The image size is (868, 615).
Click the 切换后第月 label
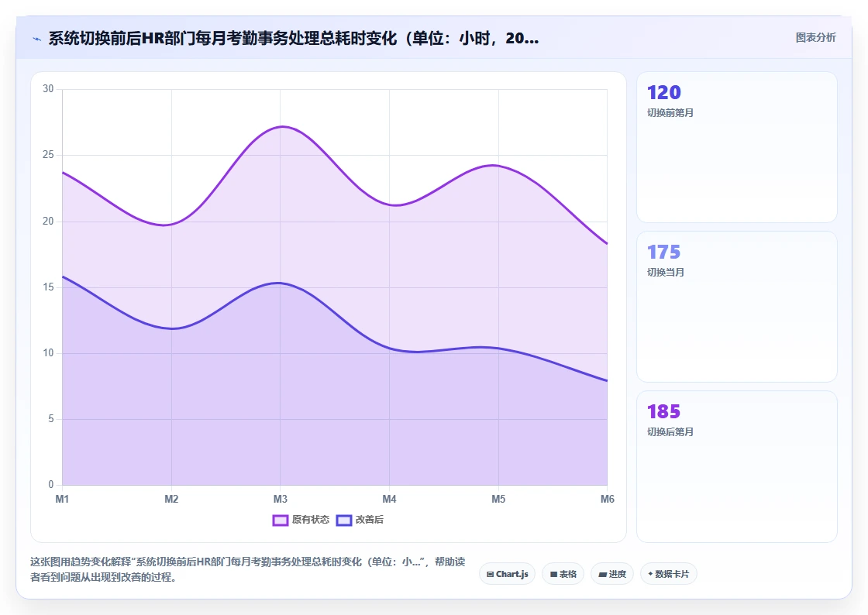(x=670, y=432)
